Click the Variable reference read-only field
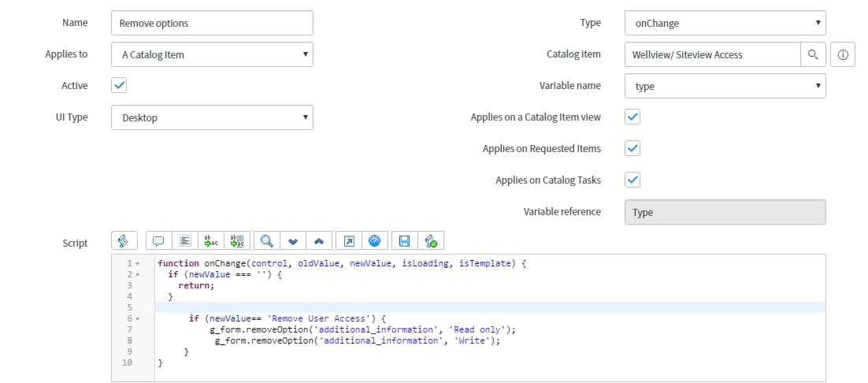The height and width of the screenshot is (383, 868). 725,212
